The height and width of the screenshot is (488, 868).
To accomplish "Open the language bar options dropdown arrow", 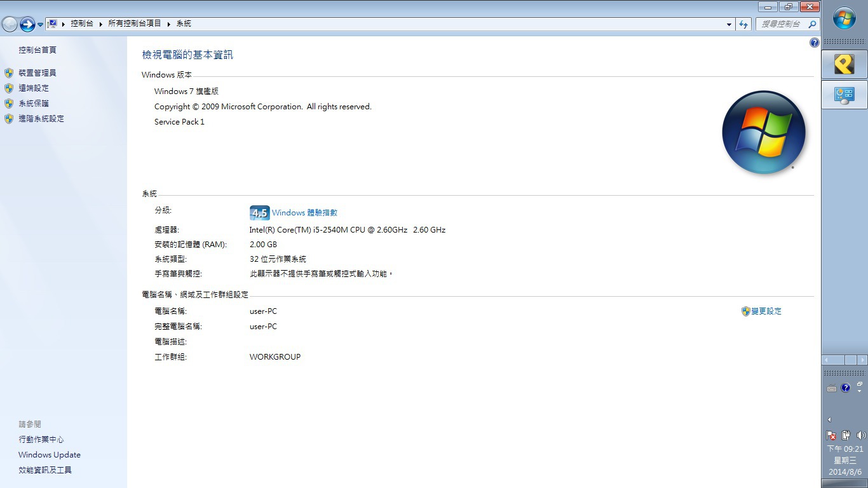I will [859, 391].
